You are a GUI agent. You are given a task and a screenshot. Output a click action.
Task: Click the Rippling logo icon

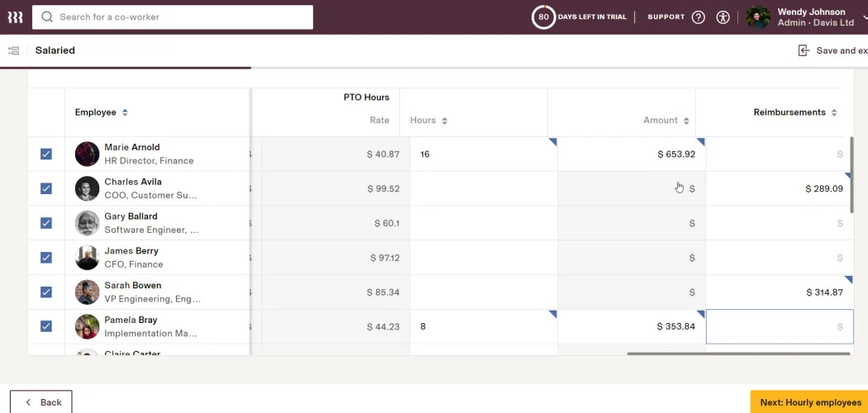tap(15, 17)
